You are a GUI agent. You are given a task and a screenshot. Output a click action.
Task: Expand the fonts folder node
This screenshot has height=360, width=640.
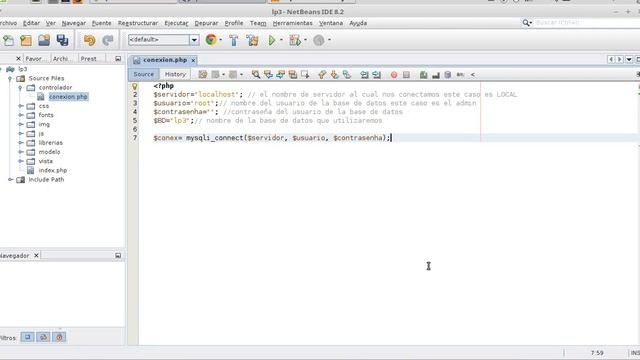tap(20, 115)
